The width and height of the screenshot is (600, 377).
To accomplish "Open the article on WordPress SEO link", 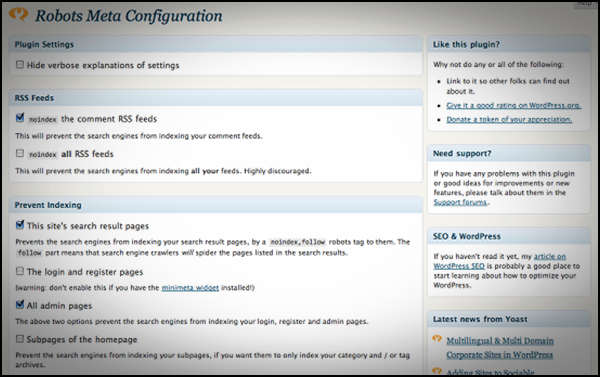I will tap(499, 261).
